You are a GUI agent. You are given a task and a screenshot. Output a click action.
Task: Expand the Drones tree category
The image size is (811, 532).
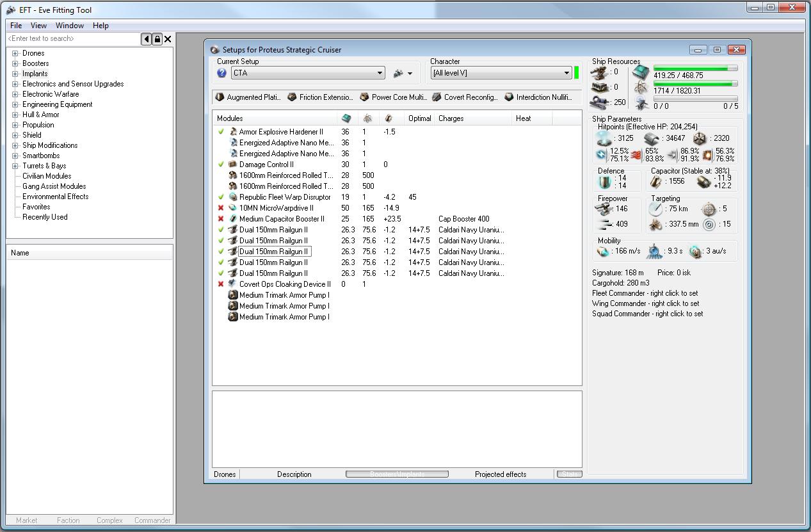coord(15,53)
